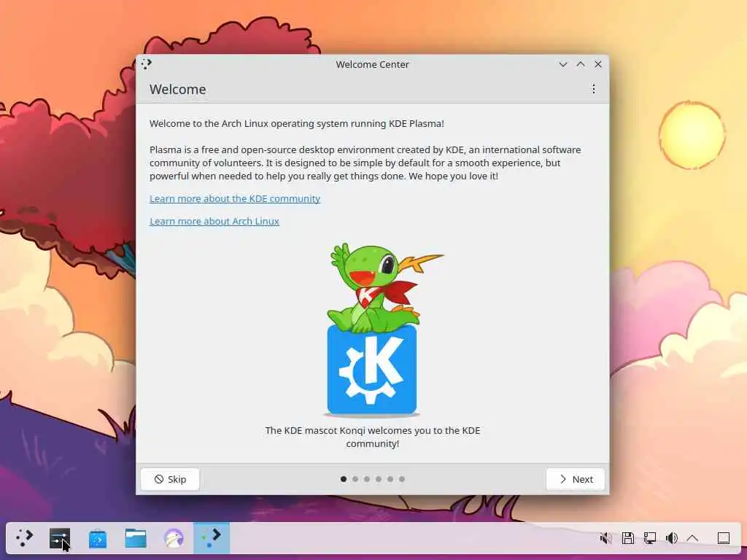
Task: Close the Welcome Center window
Action: (x=598, y=64)
